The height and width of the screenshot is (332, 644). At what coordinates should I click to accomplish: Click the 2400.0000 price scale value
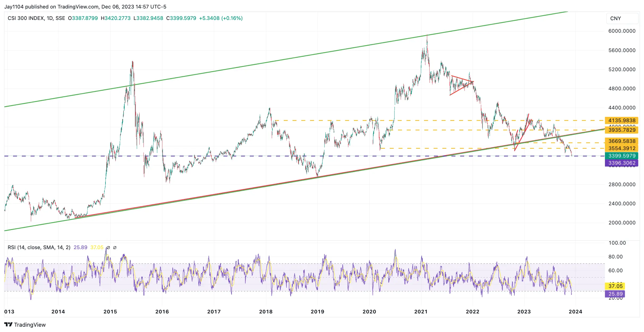coord(622,203)
